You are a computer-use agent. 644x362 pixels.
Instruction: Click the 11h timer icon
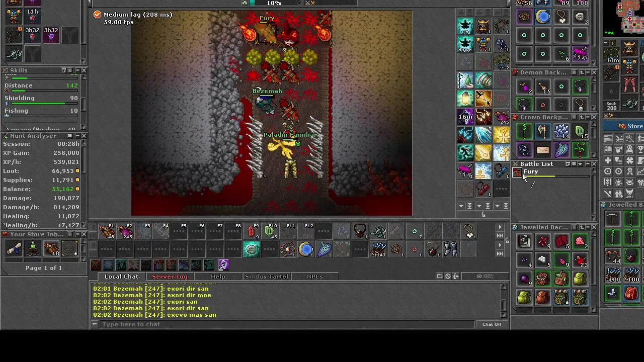pyautogui.click(x=32, y=16)
